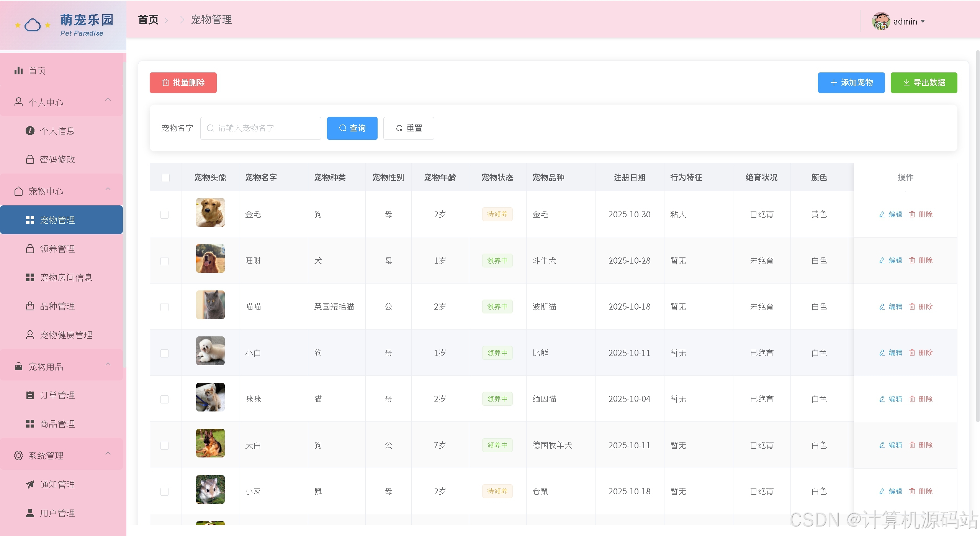Check the checkbox for pet 小灰

(164, 492)
